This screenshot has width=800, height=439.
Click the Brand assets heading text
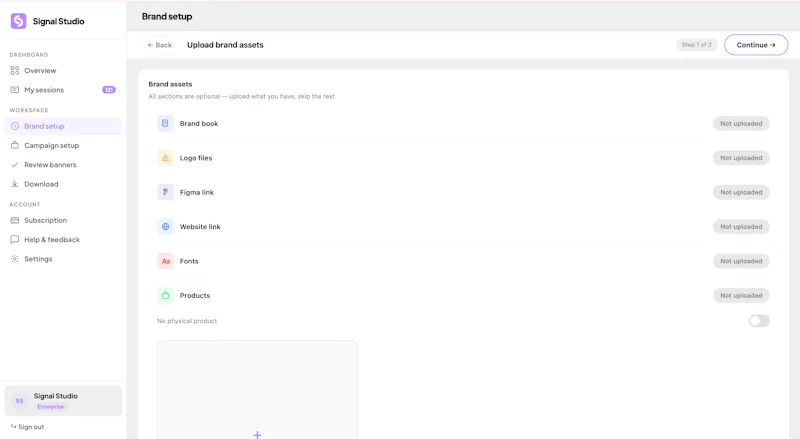pyautogui.click(x=170, y=84)
